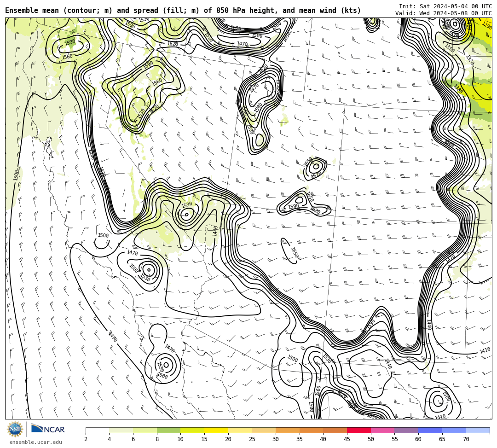Click the colorbar label '60'
497x448 pixels.
418,439
